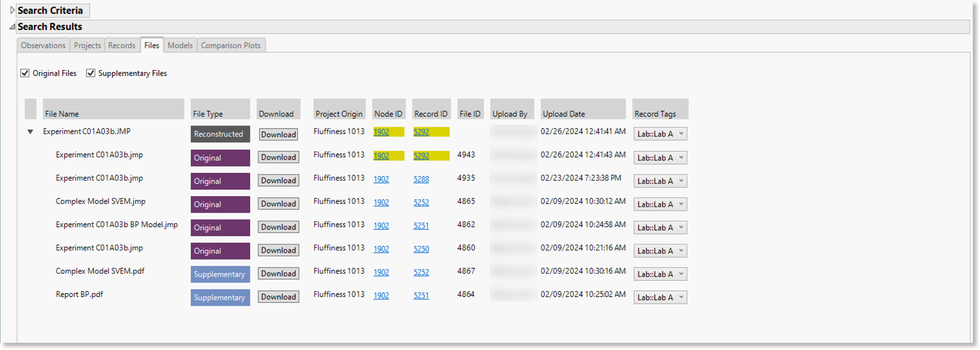Open Record ID 5251 link for Report BP.pdf

[421, 295]
